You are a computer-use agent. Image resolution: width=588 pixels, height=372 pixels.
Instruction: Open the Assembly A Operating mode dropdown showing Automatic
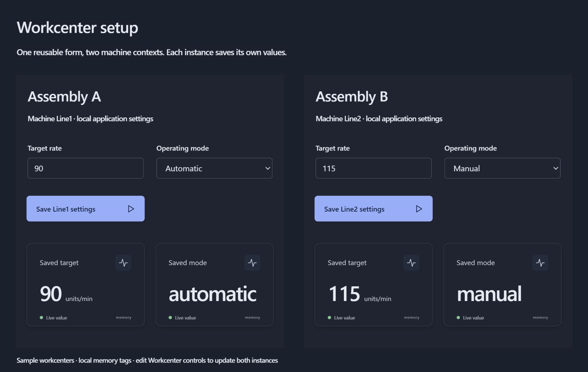pos(214,168)
